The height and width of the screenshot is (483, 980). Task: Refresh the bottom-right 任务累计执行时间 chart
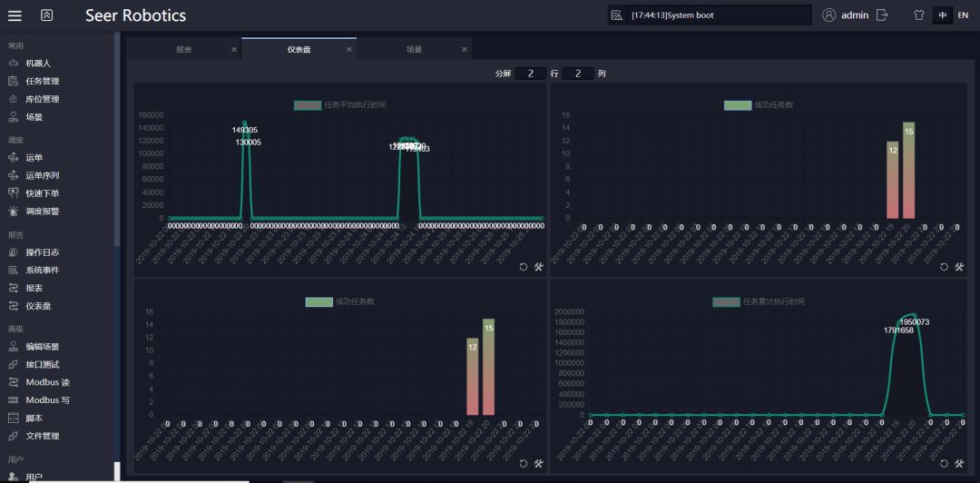(x=944, y=463)
